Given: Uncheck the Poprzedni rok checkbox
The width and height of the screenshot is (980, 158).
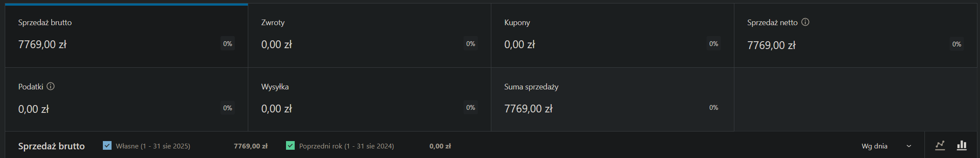Looking at the screenshot, I should (290, 145).
